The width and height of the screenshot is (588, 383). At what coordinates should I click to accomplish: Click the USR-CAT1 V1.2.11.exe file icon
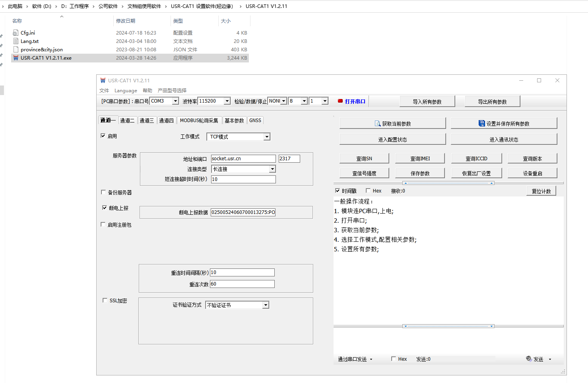click(x=16, y=58)
